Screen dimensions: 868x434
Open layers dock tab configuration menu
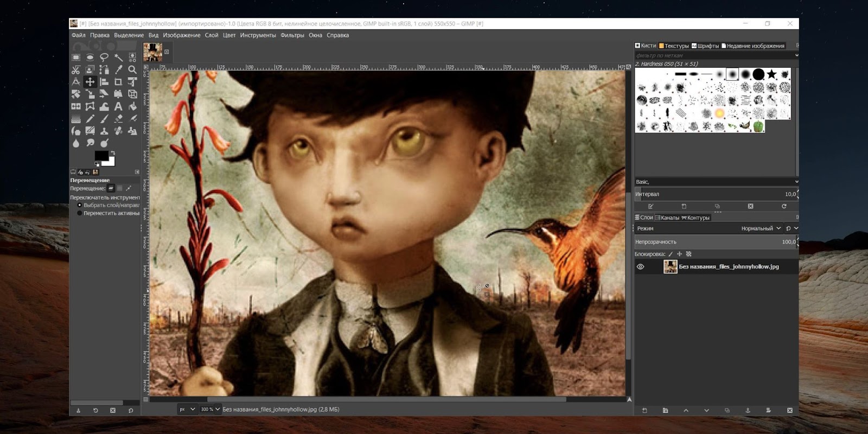797,218
